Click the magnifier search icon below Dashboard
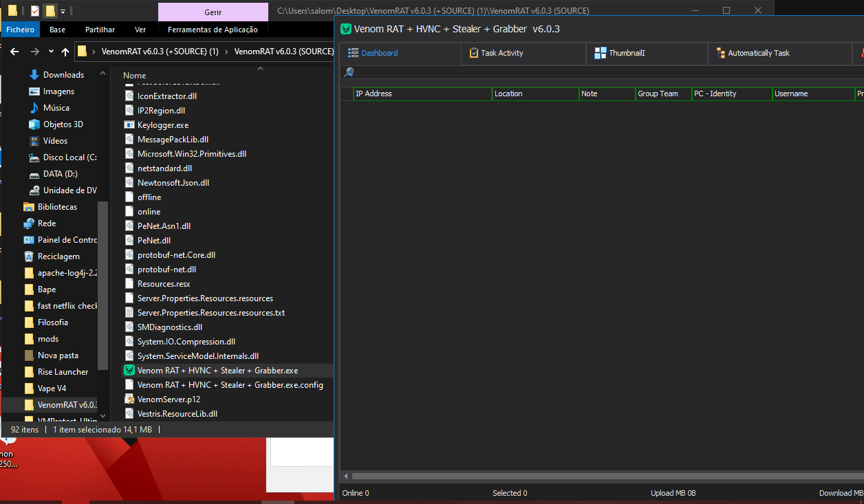Viewport: 864px width, 504px height. pos(349,72)
